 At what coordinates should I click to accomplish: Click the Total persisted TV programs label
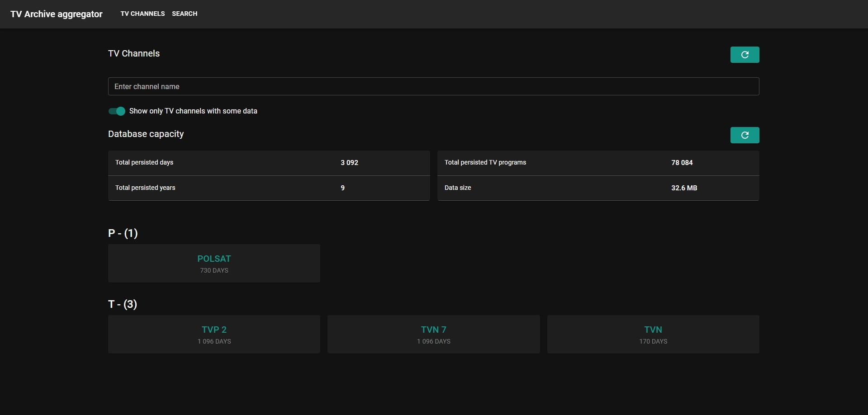(485, 162)
